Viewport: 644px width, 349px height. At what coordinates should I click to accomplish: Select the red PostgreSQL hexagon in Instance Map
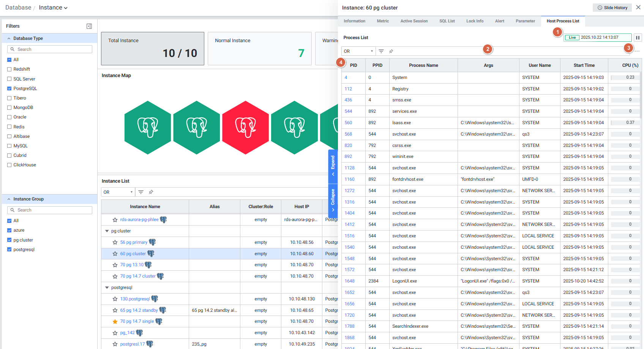(x=245, y=128)
